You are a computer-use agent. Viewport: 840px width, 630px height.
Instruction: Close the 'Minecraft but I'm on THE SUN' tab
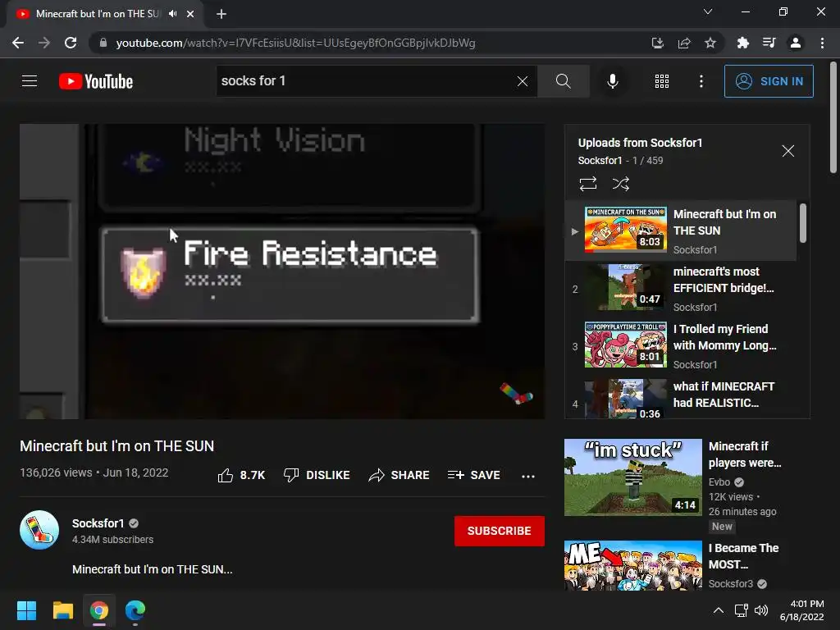coord(190,14)
